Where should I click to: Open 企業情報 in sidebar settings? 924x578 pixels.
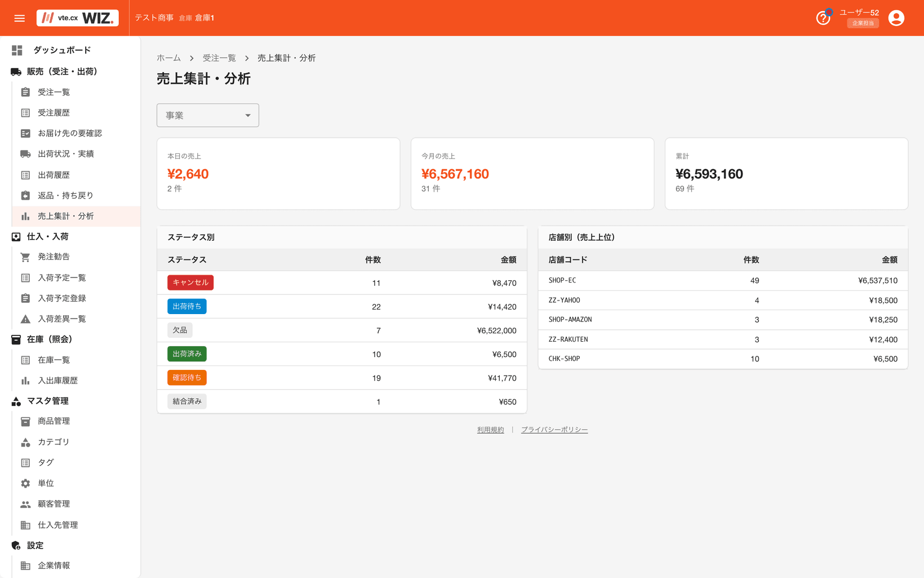click(x=54, y=566)
